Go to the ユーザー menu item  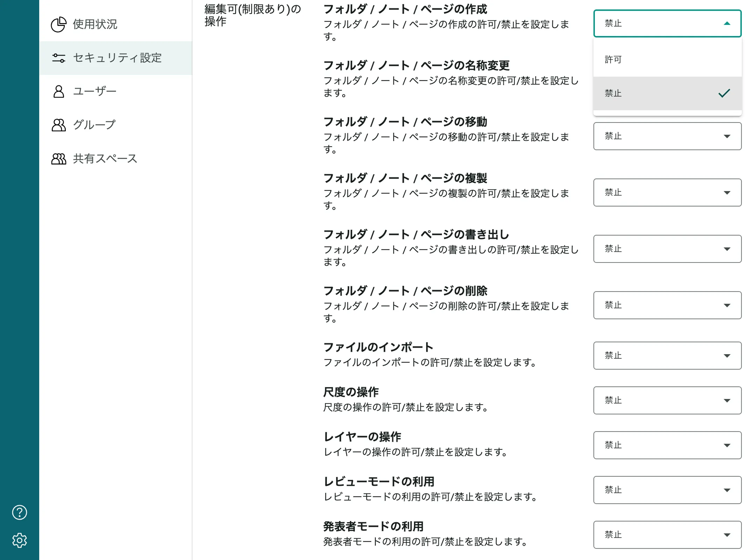(116, 91)
